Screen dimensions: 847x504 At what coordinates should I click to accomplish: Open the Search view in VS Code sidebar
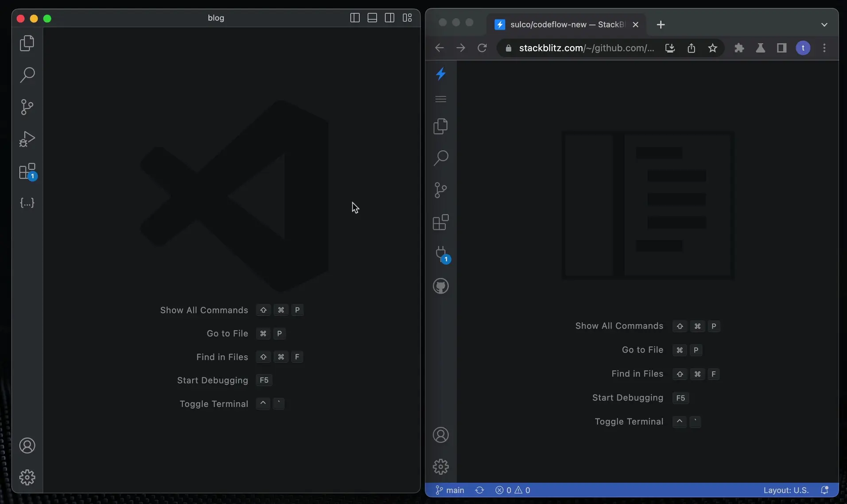click(27, 75)
